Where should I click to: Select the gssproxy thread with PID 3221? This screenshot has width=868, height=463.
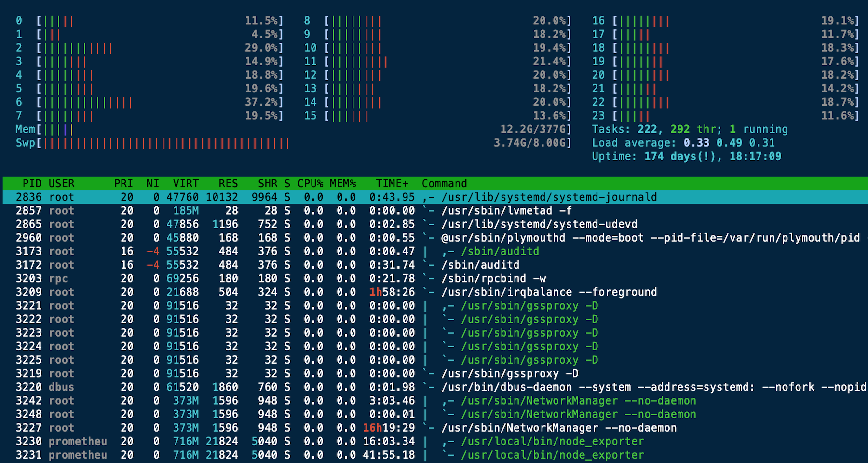(x=435, y=305)
